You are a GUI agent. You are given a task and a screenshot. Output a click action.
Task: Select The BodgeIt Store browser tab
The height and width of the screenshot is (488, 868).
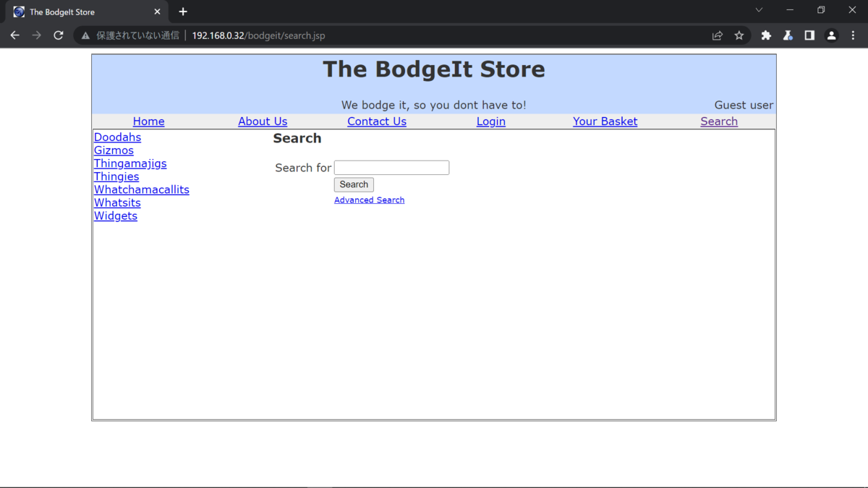[87, 12]
